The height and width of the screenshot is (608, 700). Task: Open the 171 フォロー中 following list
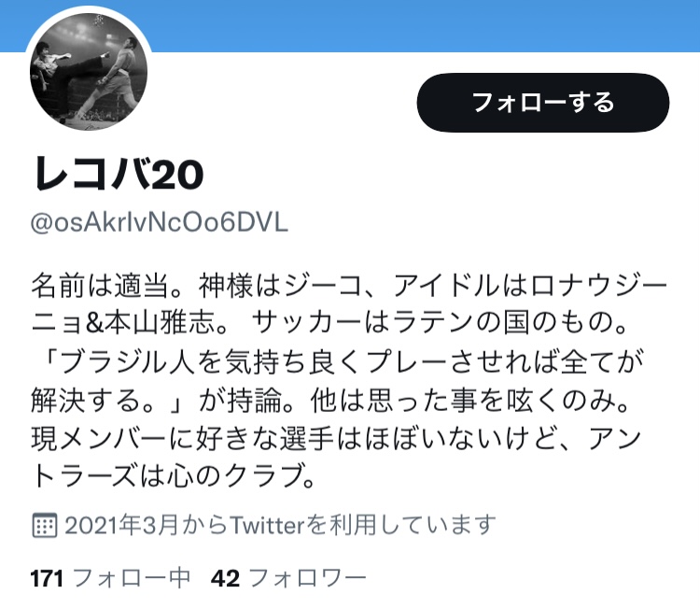pyautogui.click(x=110, y=578)
